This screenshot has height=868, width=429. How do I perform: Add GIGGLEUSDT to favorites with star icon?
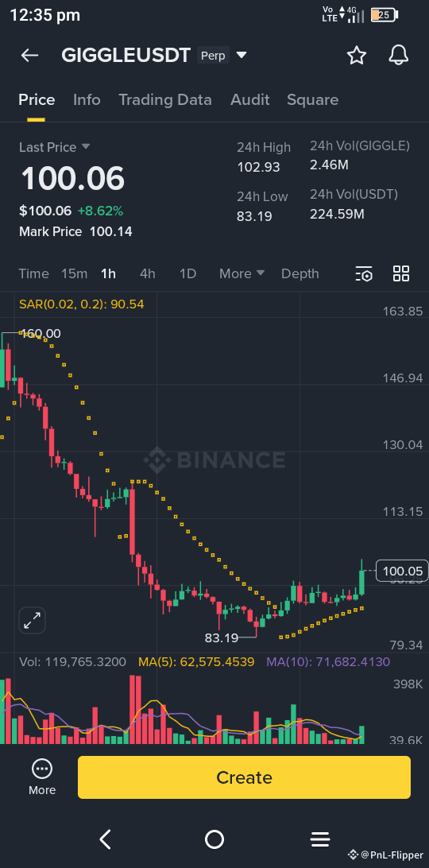coord(357,56)
